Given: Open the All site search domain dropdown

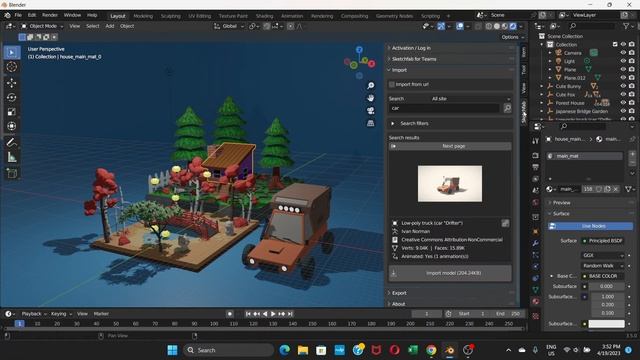Looking at the screenshot, I should (471, 99).
